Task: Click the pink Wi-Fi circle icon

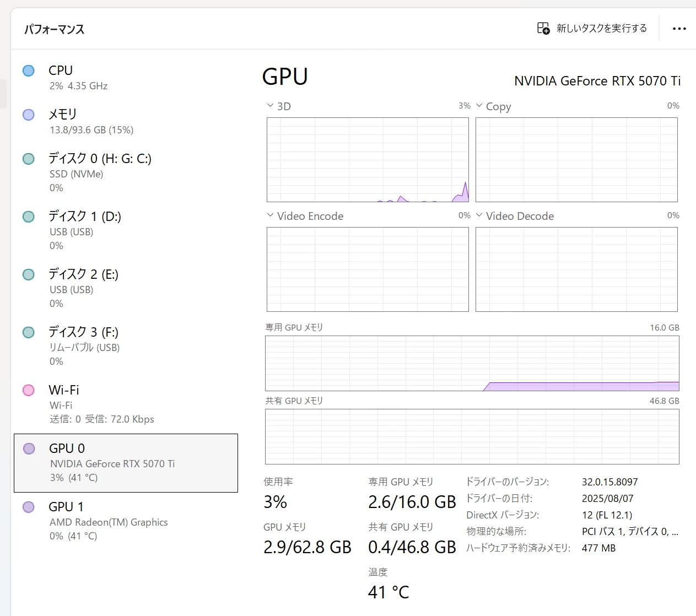Action: coord(29,390)
